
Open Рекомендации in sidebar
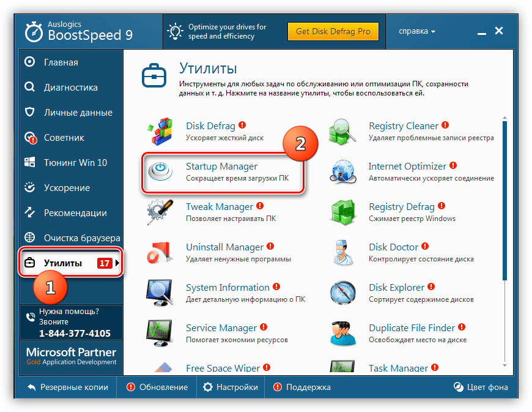click(70, 213)
